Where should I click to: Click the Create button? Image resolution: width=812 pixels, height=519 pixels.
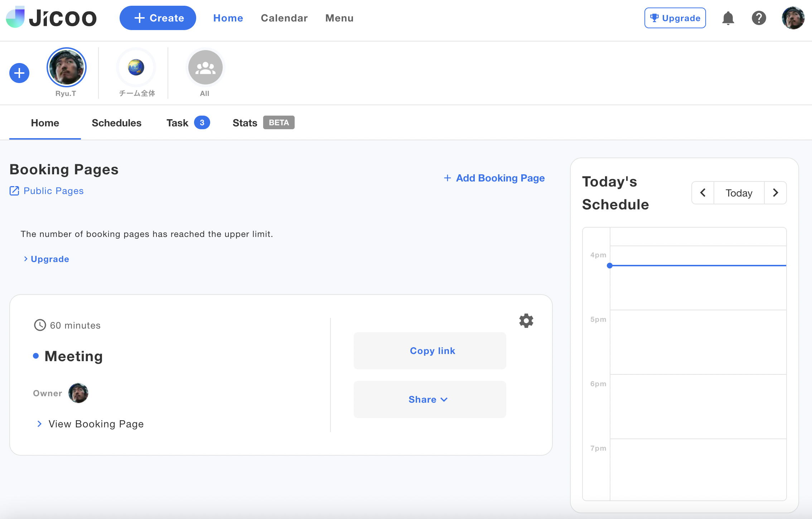[x=158, y=18]
